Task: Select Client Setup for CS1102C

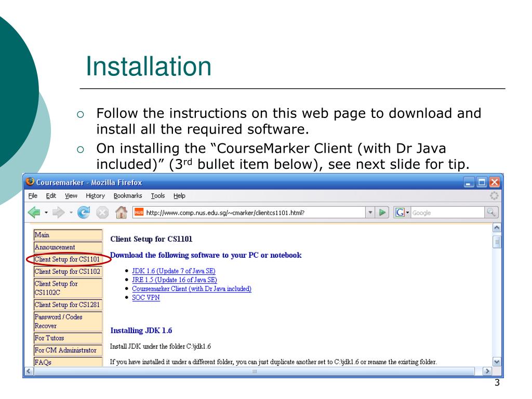Action: click(68, 288)
